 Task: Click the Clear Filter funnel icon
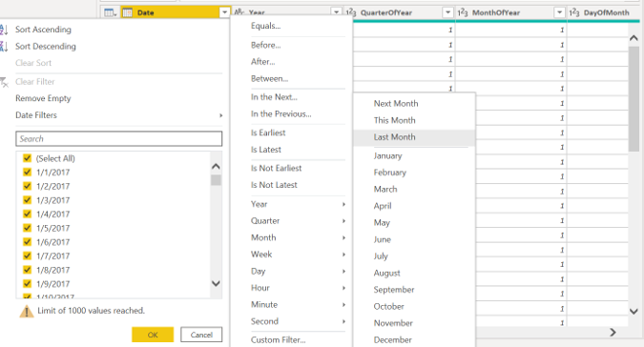(4, 82)
